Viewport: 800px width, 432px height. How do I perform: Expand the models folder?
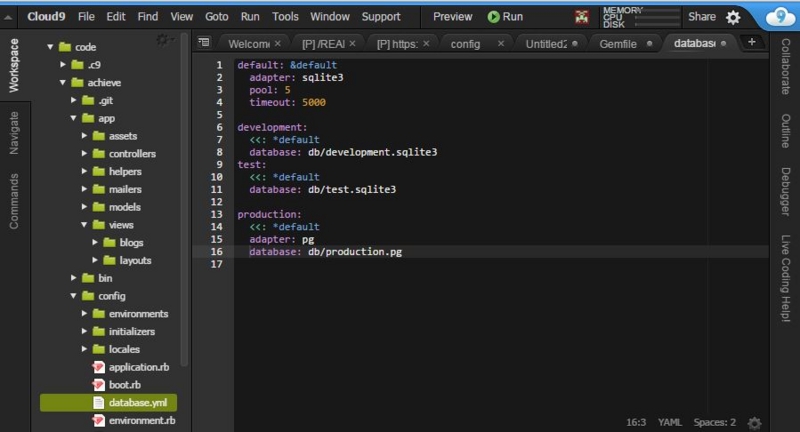[84, 207]
